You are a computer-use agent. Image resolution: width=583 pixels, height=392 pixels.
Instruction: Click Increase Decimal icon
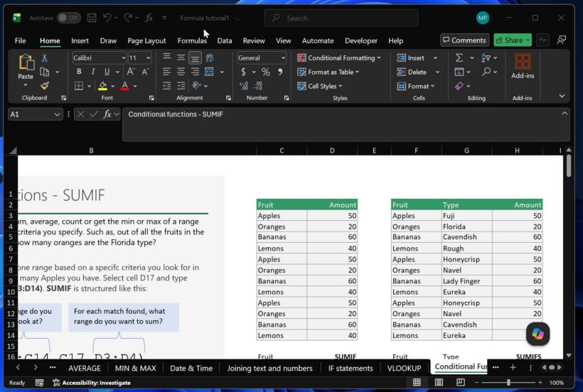(x=244, y=86)
